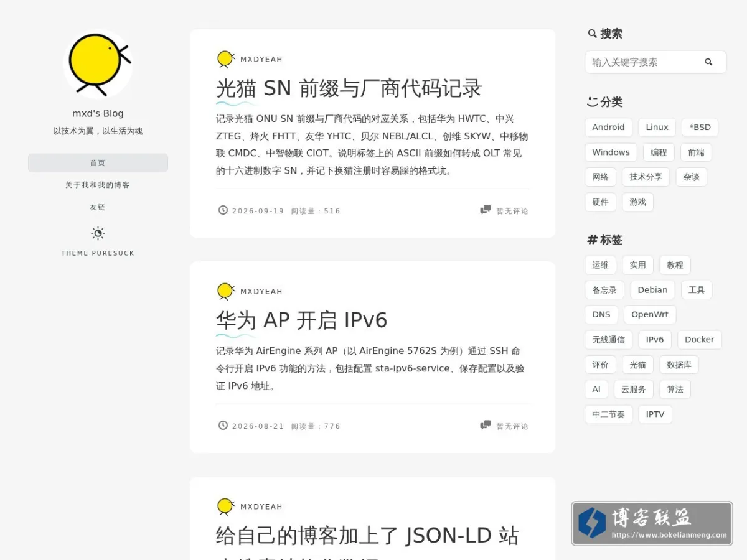This screenshot has width=747, height=560.
Task: Filter by the OpenWrt tag
Action: 650,315
